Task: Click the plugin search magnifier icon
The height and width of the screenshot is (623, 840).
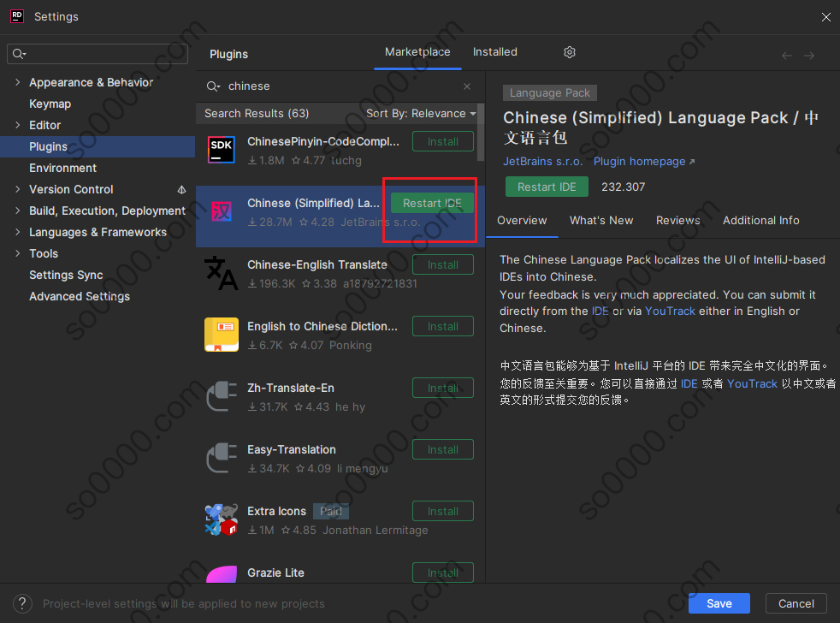Action: click(x=213, y=86)
